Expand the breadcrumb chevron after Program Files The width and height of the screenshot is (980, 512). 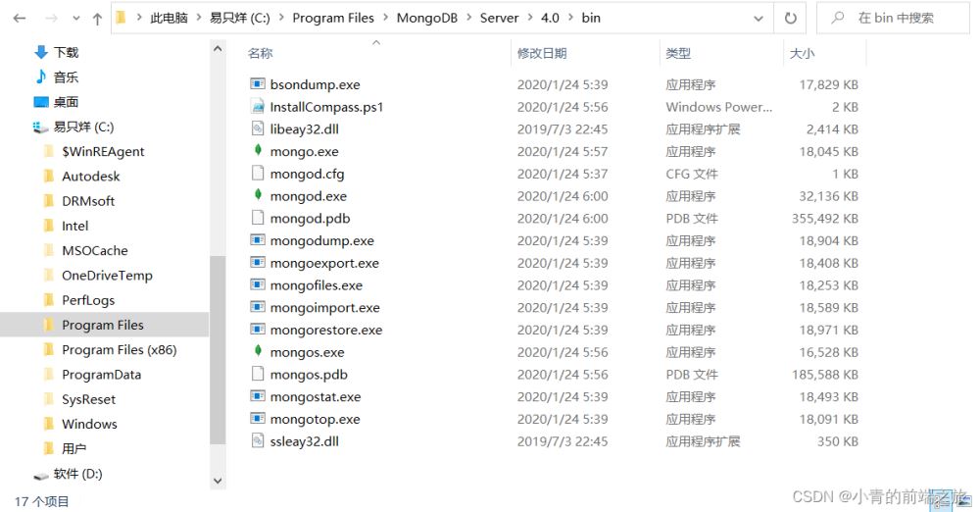tap(385, 19)
